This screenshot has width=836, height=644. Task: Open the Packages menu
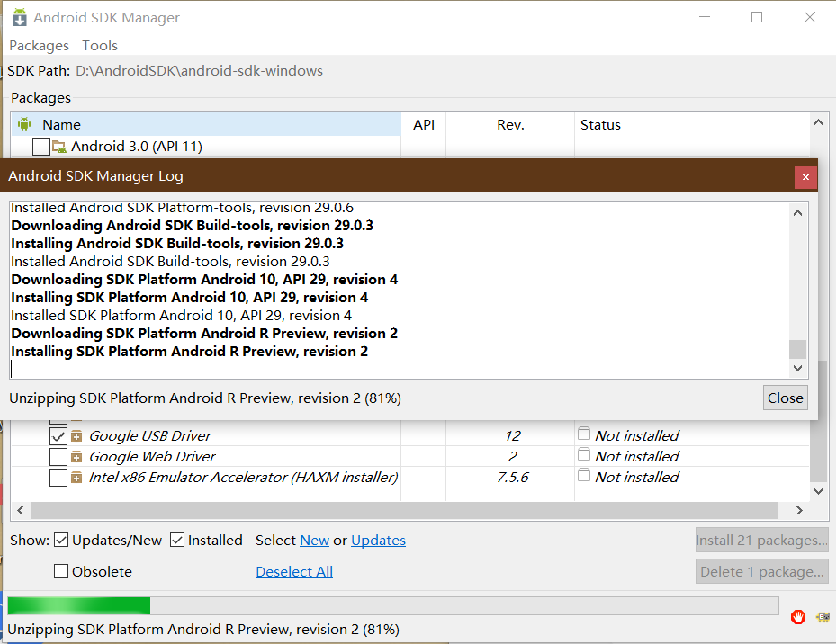pyautogui.click(x=39, y=45)
